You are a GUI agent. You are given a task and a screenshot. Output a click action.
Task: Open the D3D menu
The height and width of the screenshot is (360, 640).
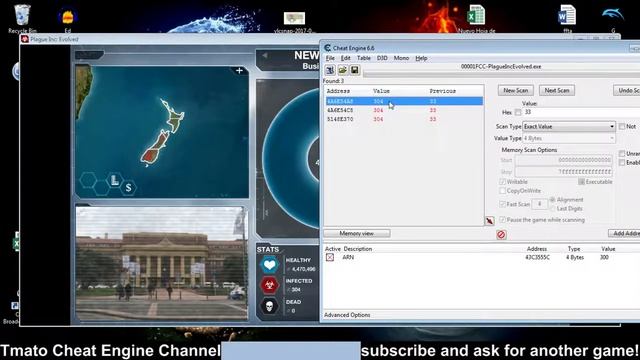[x=382, y=58]
